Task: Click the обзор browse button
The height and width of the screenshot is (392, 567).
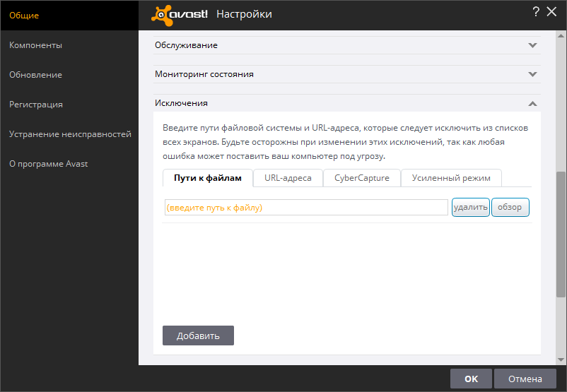Action: pos(510,208)
